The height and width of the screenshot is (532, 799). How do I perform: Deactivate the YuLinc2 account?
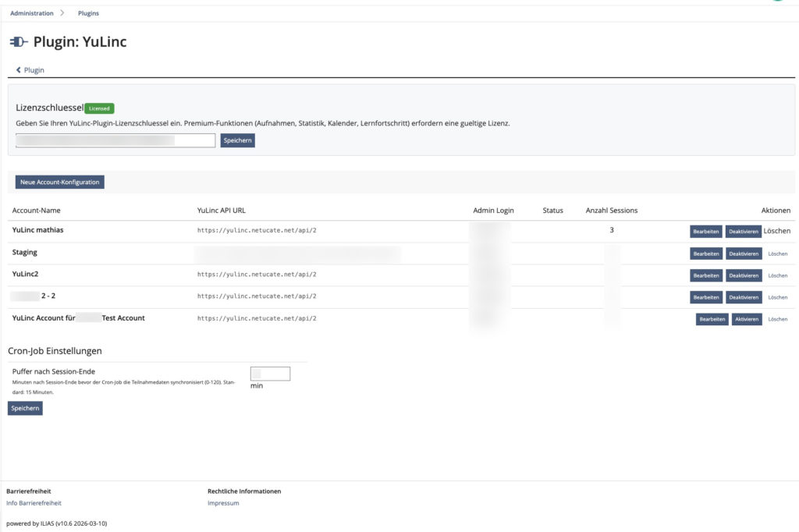pos(744,275)
